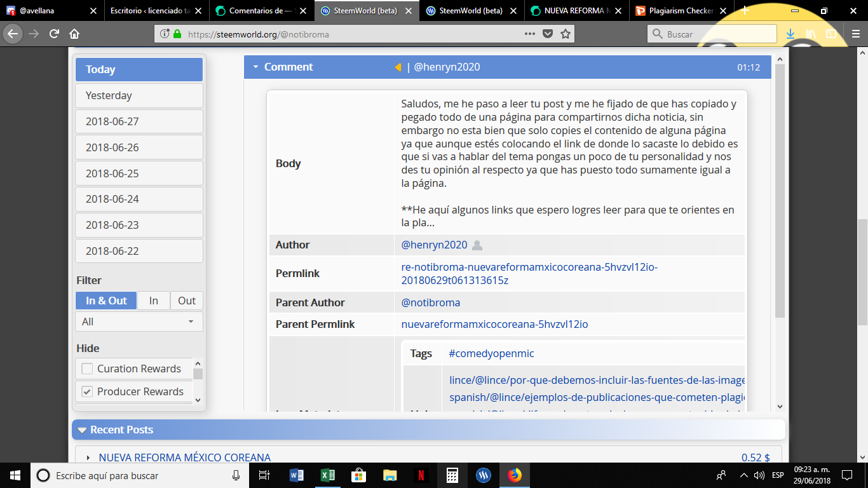Launch Word from the taskbar
This screenshot has height=488, width=868.
(x=297, y=475)
